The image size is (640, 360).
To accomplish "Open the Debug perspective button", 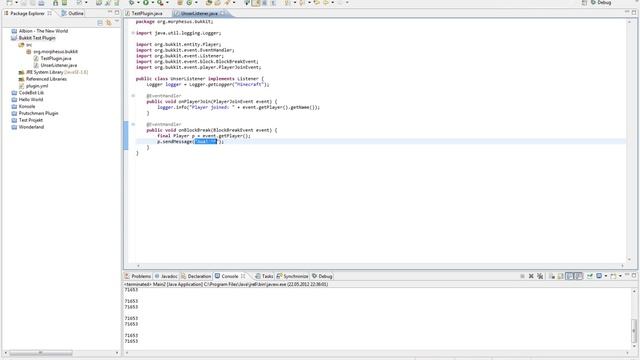I will (x=601, y=2).
